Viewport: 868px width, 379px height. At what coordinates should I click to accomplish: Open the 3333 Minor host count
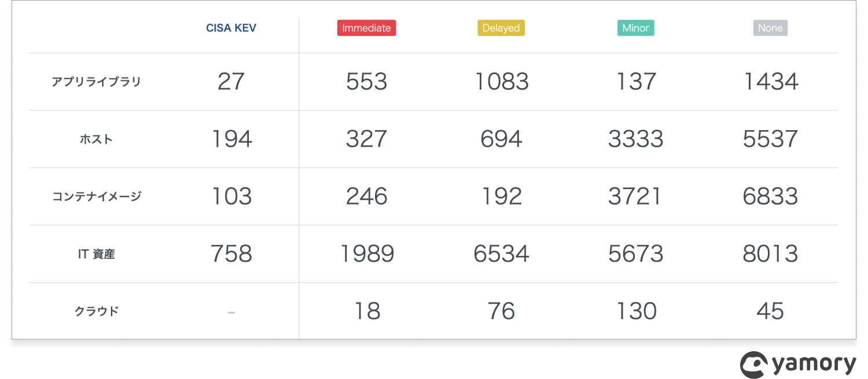click(x=635, y=139)
